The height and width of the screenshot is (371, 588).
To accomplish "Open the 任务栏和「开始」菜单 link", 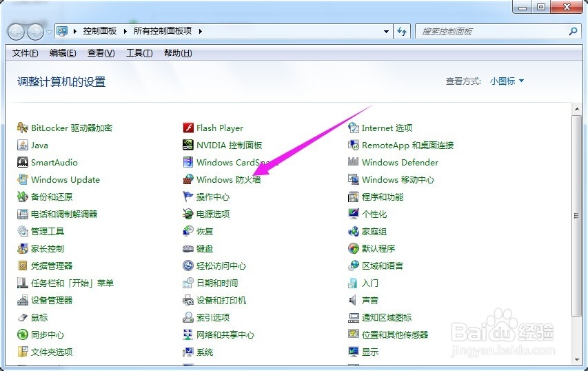I will [x=72, y=283].
